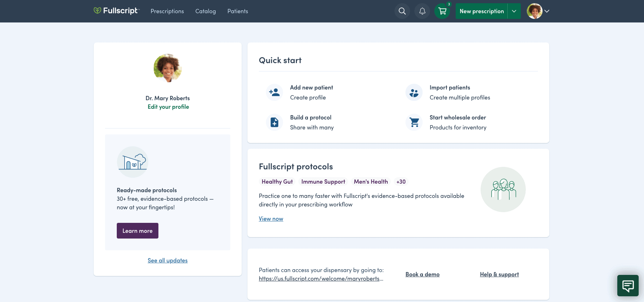Click the Book a demo link
Image resolution: width=644 pixels, height=302 pixels.
pos(423,274)
